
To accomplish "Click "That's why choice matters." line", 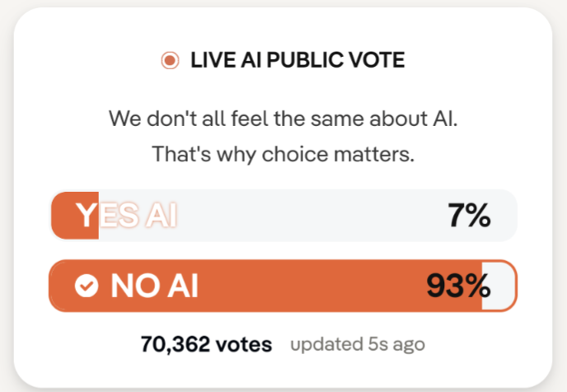I will tap(283, 154).
